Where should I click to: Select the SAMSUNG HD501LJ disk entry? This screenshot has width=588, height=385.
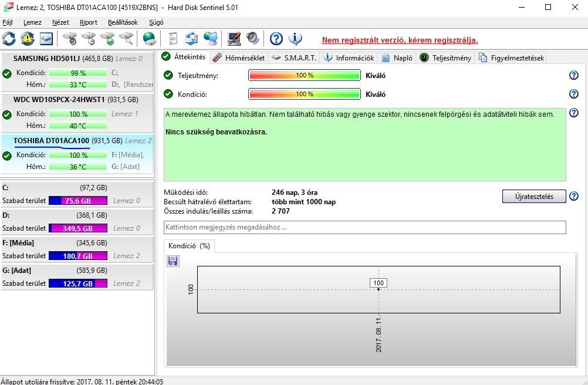77,72
